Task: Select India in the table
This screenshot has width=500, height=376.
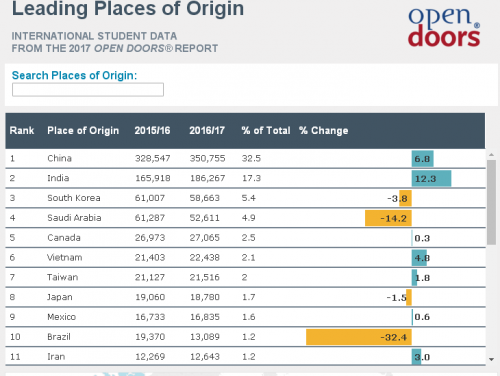Action: [x=58, y=178]
